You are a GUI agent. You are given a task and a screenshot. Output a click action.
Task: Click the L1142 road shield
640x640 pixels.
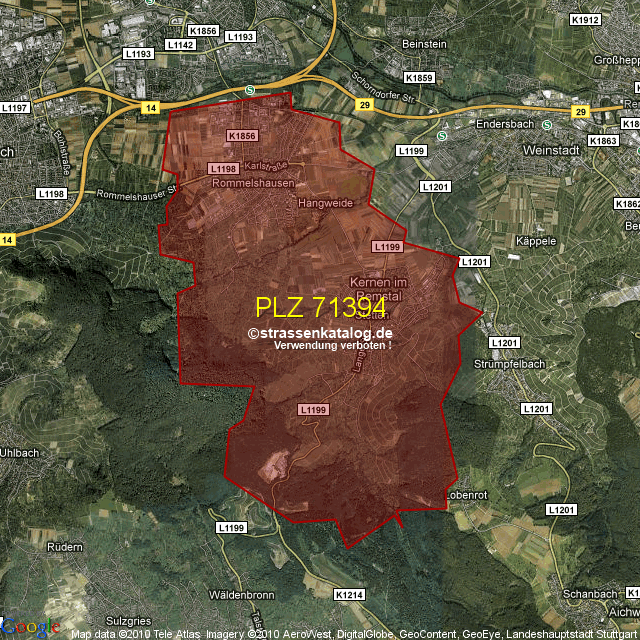[x=181, y=45]
